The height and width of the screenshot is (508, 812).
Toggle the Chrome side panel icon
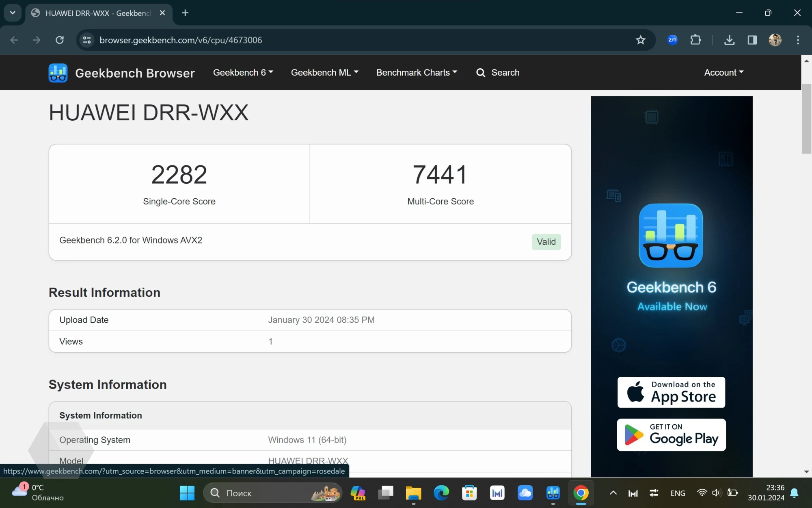[752, 40]
